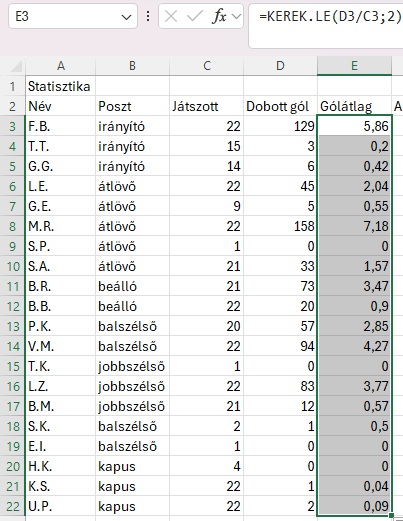Click 'kapus' in H.K. row
Screen dimensions: 403x521
coord(132,466)
